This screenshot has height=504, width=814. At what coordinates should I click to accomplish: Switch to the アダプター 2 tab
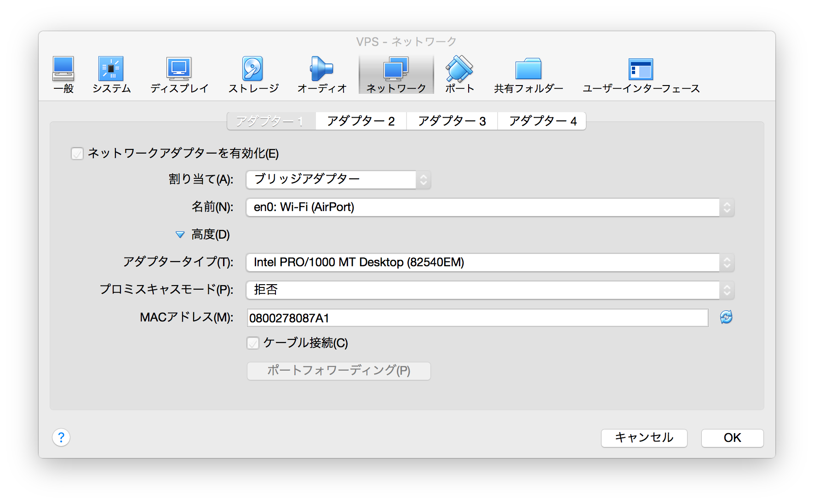(x=361, y=121)
